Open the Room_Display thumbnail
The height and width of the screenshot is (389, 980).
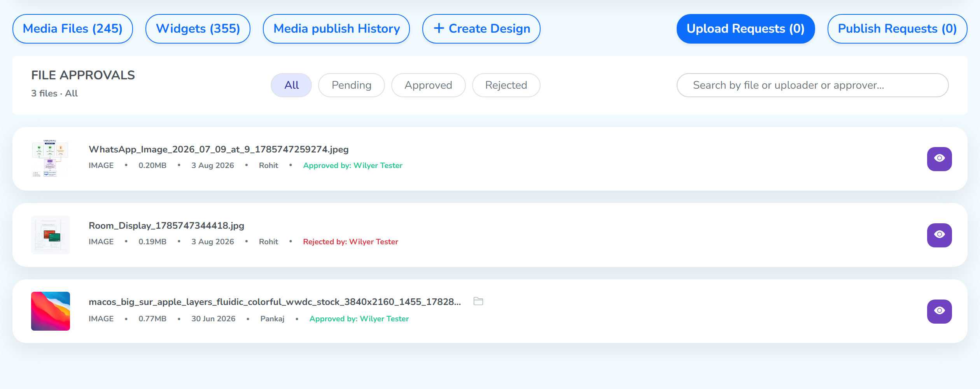(51, 235)
